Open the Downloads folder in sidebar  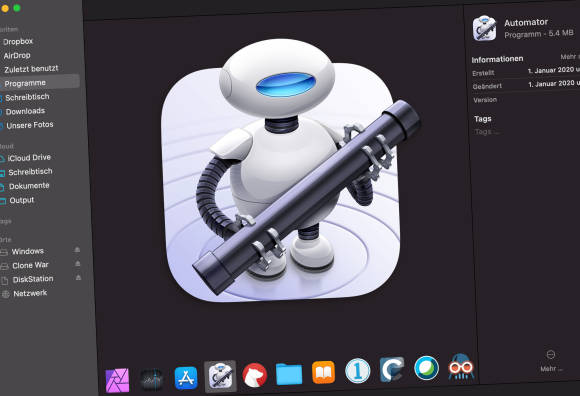pyautogui.click(x=24, y=111)
